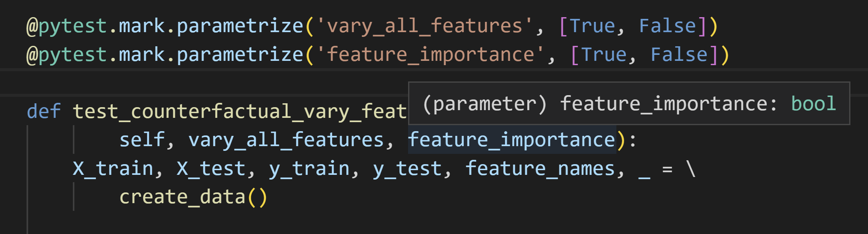Click parametrize on the first decorator line
The width and height of the screenshot is (868, 234).
tap(240, 27)
